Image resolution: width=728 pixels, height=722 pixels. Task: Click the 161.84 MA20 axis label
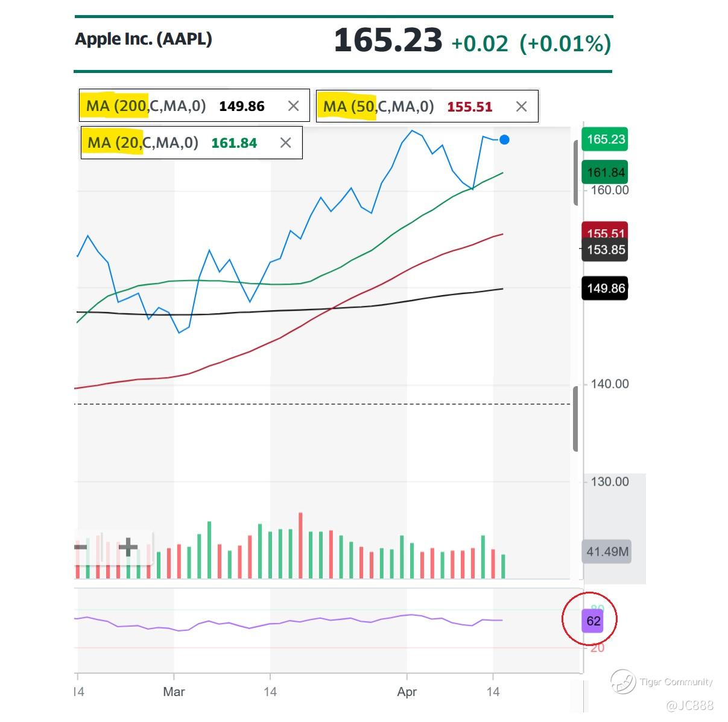tap(606, 173)
